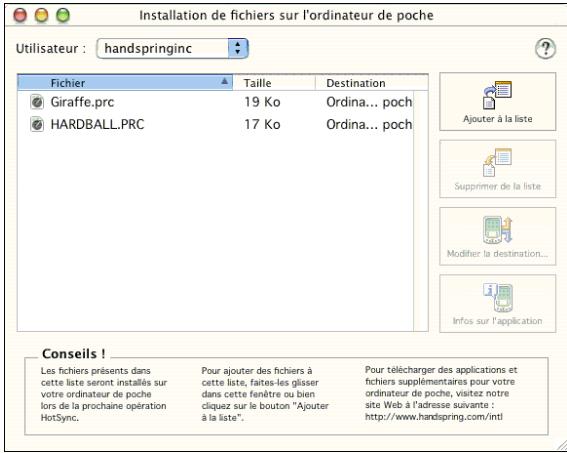Click the Modifier la destination... label

click(498, 254)
